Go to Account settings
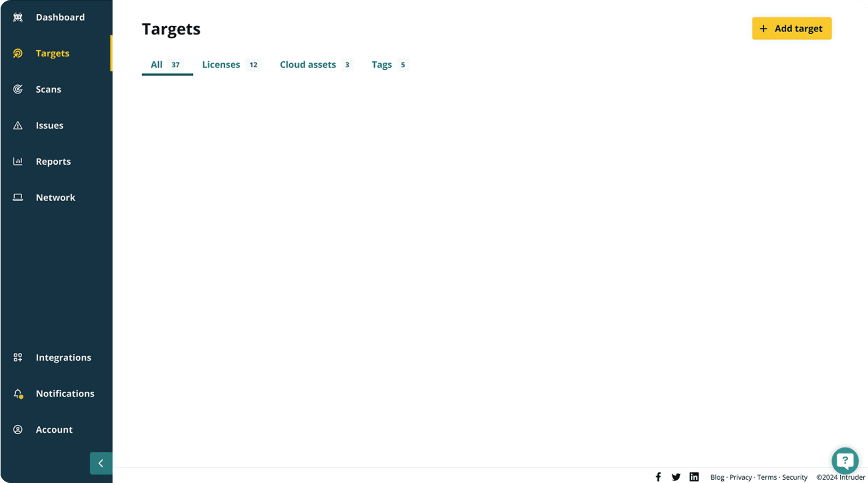 tap(54, 429)
